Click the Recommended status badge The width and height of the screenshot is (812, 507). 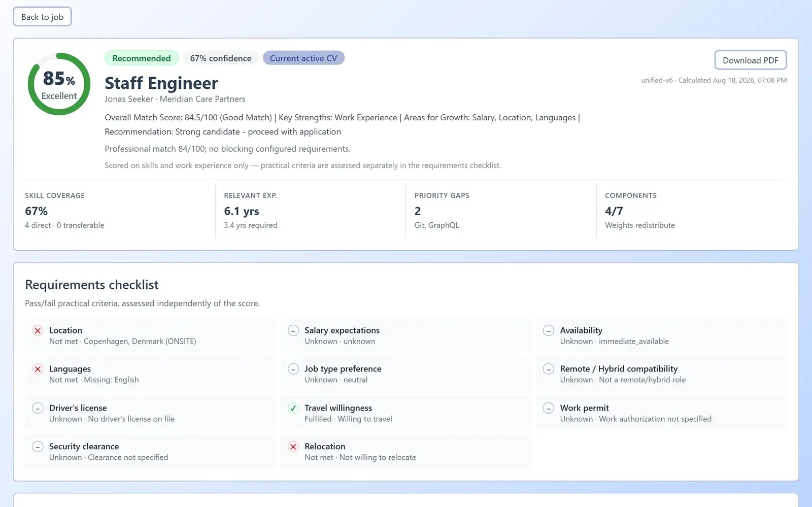click(142, 58)
